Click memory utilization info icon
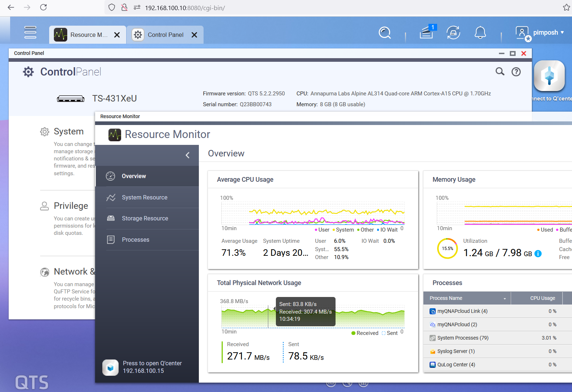Image resolution: width=572 pixels, height=392 pixels. [x=538, y=254]
